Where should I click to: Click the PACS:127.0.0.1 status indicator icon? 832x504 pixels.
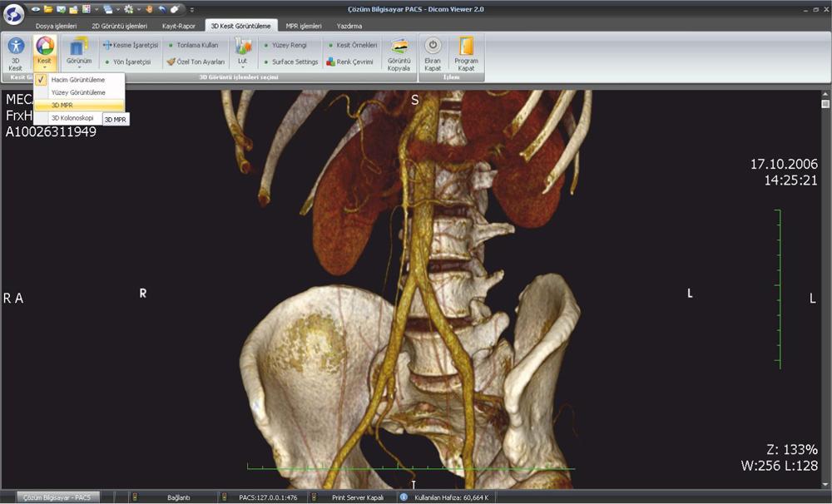pyautogui.click(x=225, y=497)
